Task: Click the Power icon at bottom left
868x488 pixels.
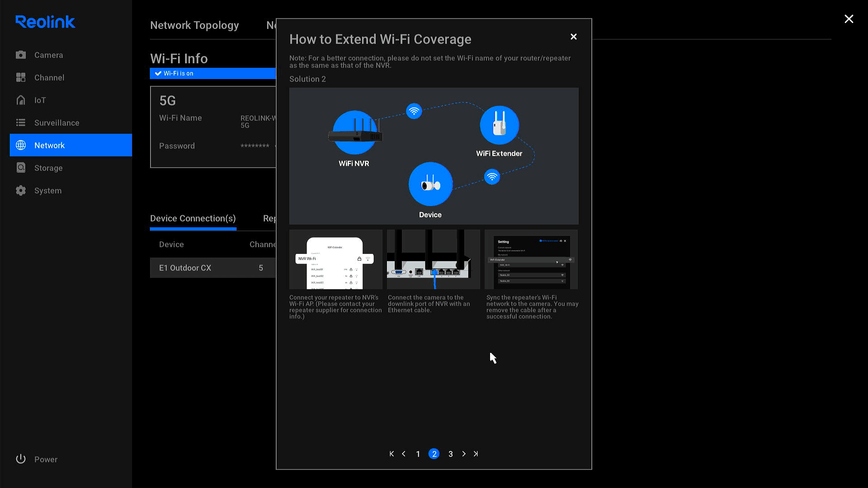Action: [21, 459]
